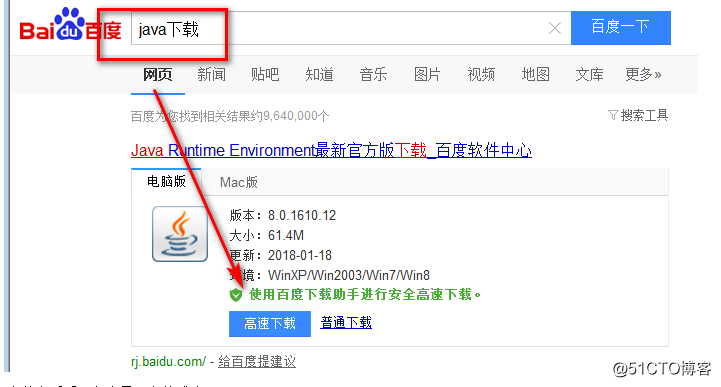Click the update date 2018-01-18
This screenshot has width=721, height=387.
click(x=300, y=255)
